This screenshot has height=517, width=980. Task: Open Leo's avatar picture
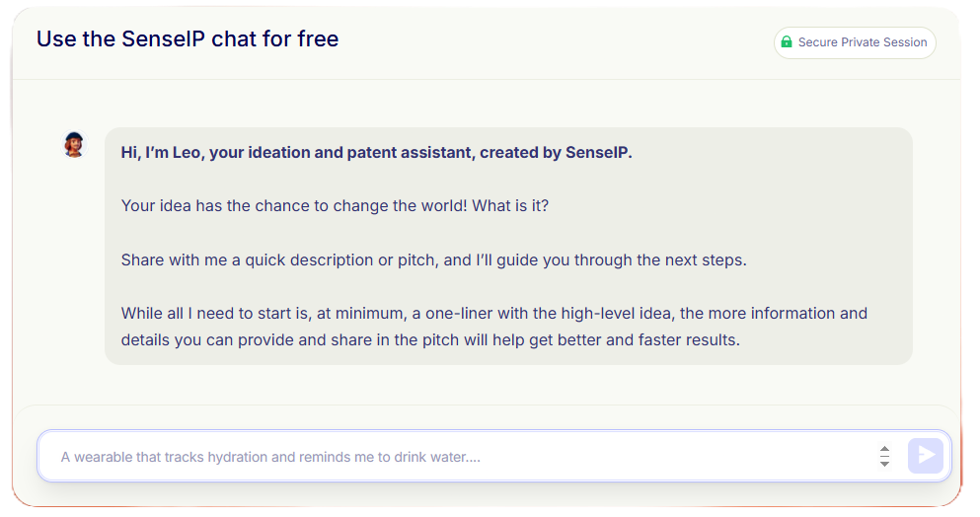point(74,144)
